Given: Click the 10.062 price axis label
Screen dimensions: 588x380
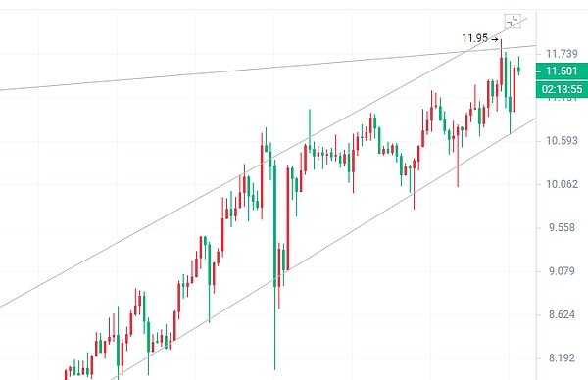Looking at the screenshot, I should coord(562,184).
